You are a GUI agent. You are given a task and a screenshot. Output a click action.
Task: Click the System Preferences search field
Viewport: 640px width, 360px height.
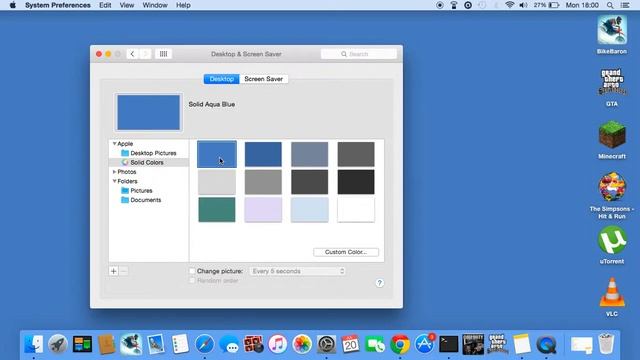359,54
